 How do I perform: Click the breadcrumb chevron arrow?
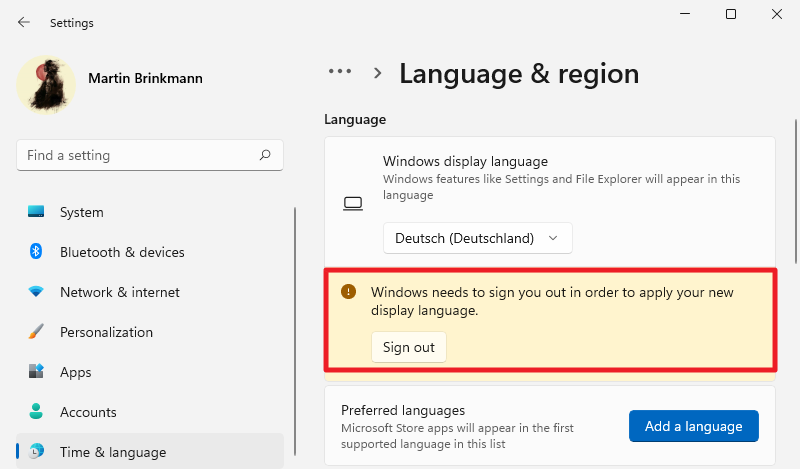(x=378, y=73)
